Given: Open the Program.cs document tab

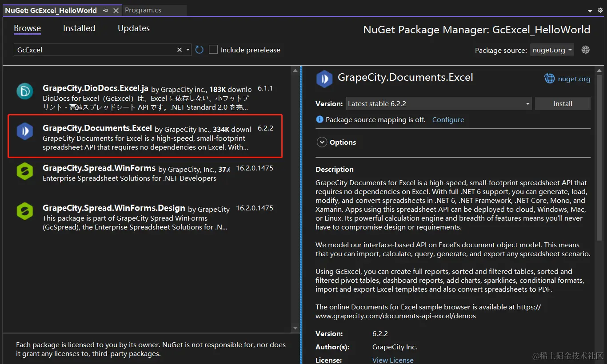Looking at the screenshot, I should tap(143, 10).
